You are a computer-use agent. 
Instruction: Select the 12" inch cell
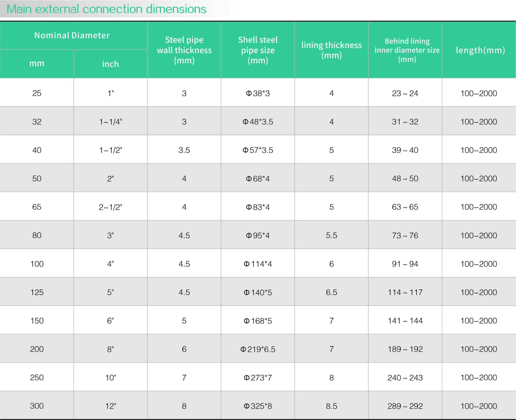110,406
